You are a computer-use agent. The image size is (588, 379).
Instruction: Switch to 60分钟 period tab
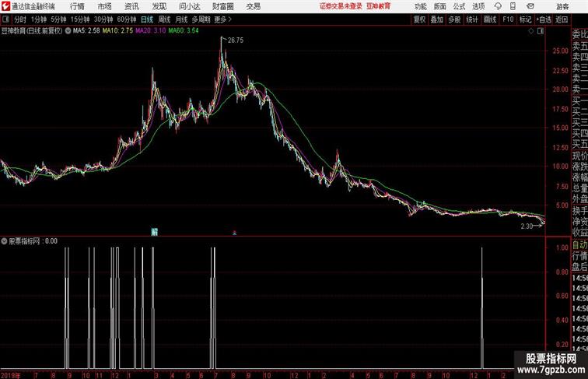[x=127, y=19]
